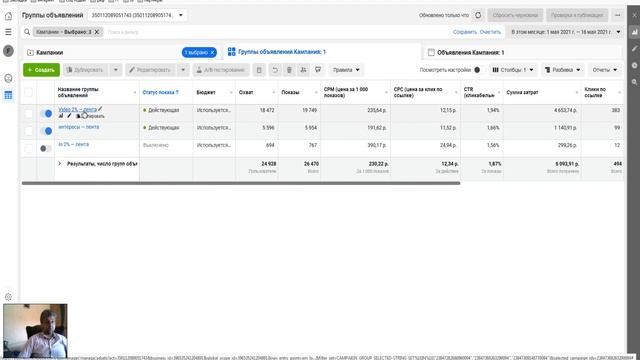Click the magnifier icon in right dark panel
This screenshot has width=640, height=360.
634,82
